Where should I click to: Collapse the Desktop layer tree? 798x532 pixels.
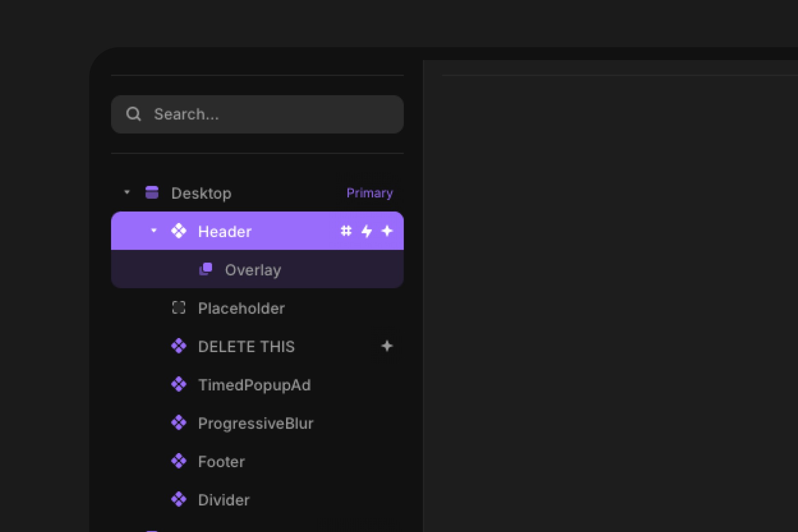(127, 193)
